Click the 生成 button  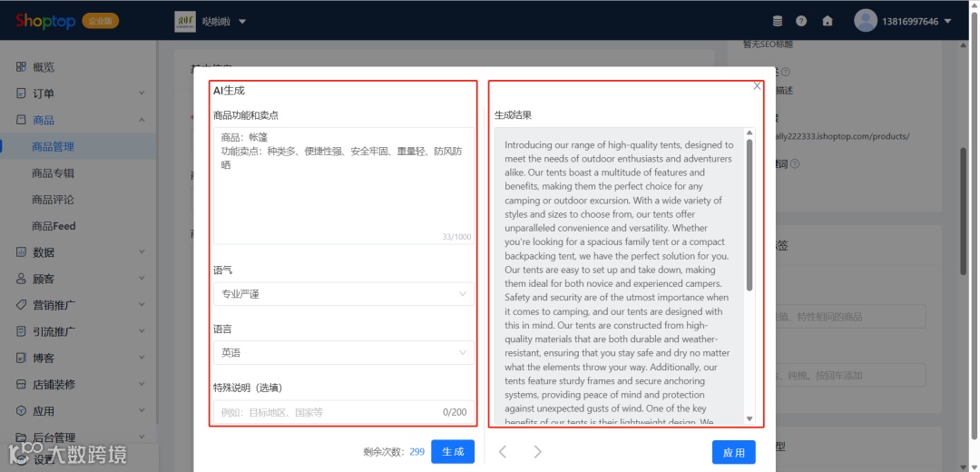pos(453,452)
